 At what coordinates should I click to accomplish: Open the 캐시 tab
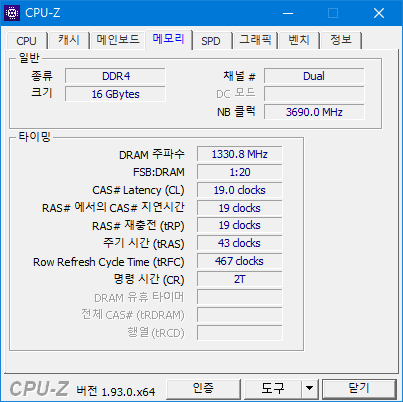coord(69,40)
